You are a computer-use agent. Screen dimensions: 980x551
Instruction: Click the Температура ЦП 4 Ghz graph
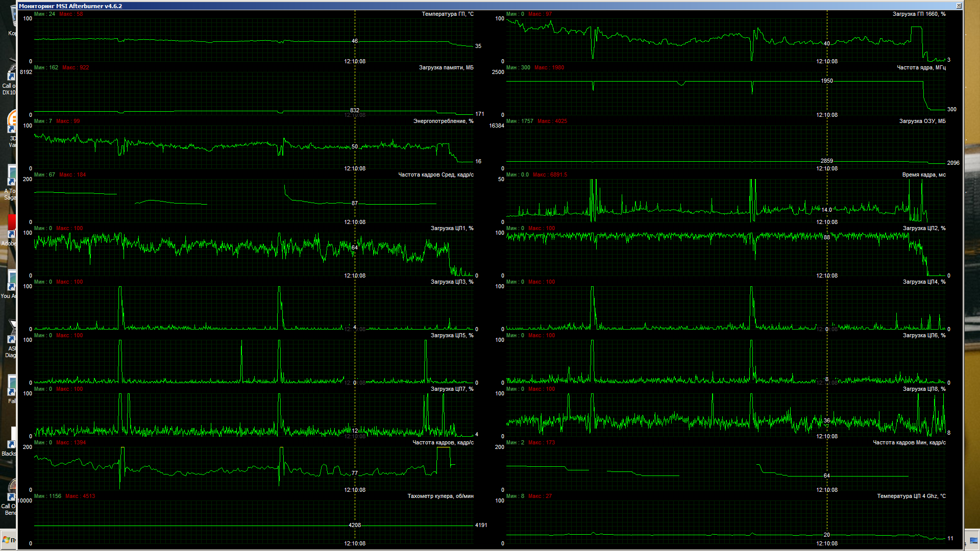(726, 522)
